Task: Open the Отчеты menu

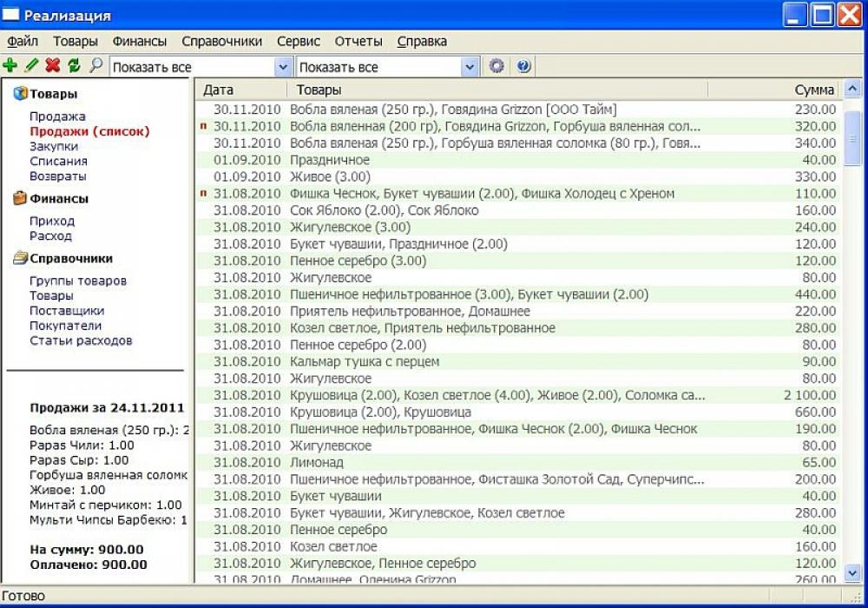Action: coord(358,41)
